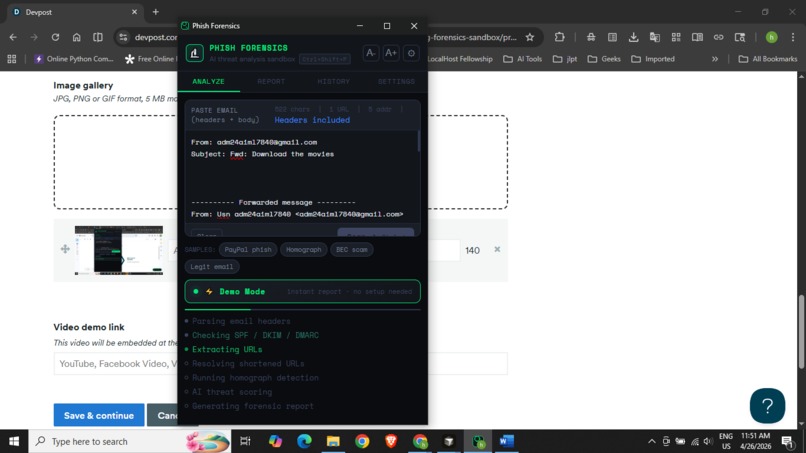Open the REPORT tab
This screenshot has width=806, height=453.
(x=271, y=82)
